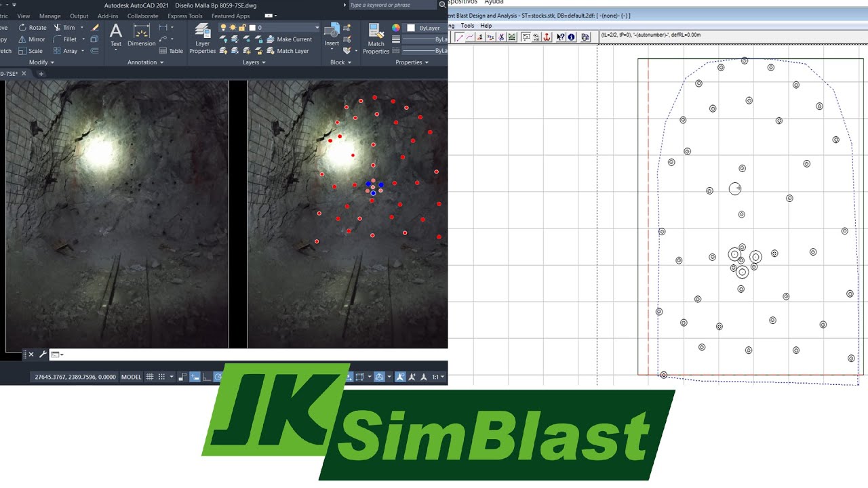Toggle snap mode in status bar
Viewport: 868px width, 488px height.
(161, 377)
